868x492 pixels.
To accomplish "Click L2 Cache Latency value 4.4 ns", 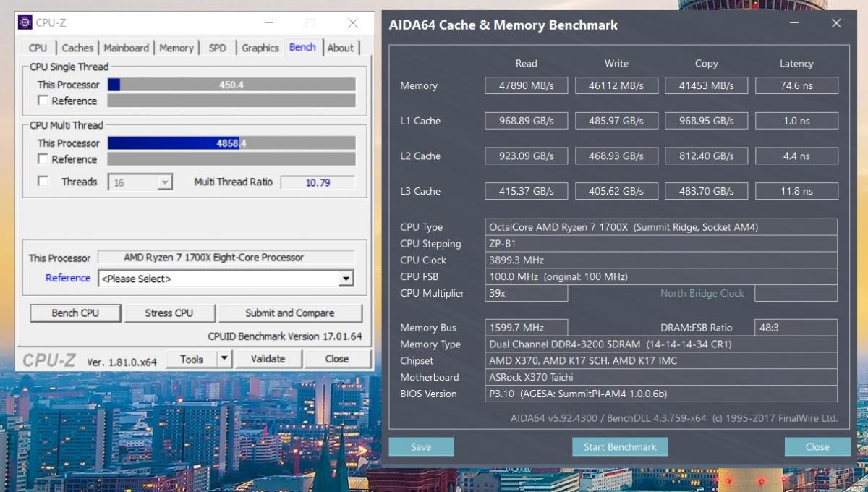I will pos(797,156).
